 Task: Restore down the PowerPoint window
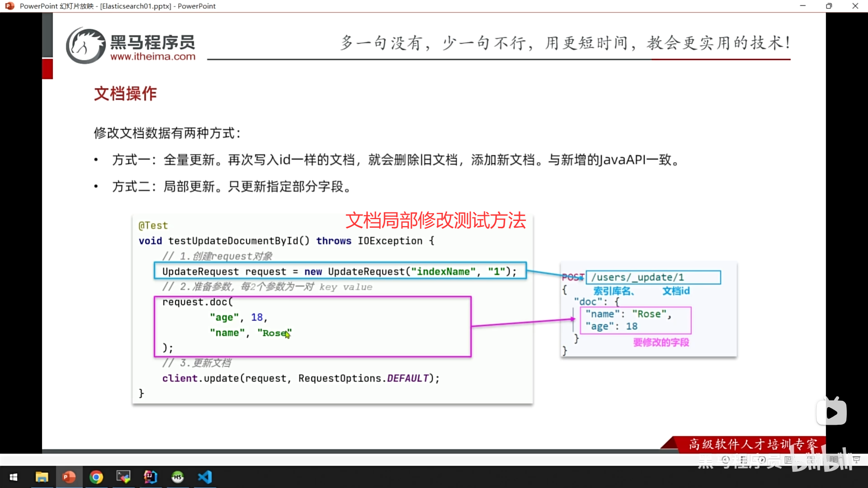[829, 6]
